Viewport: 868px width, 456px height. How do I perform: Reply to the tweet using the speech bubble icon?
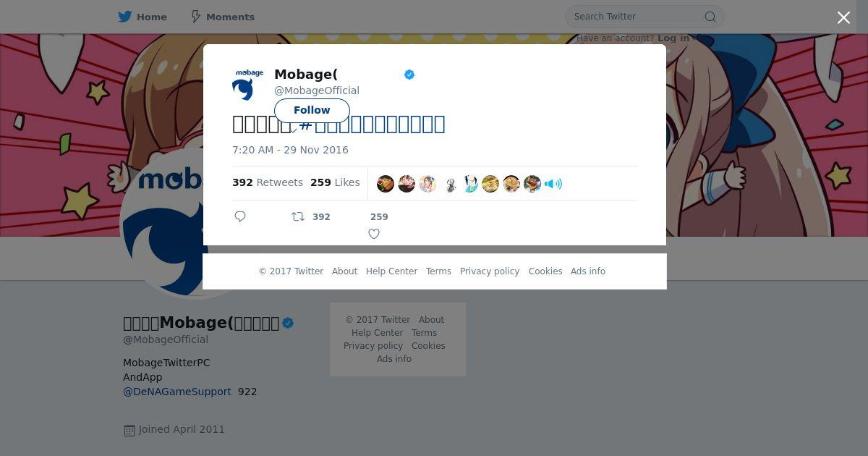[x=240, y=216]
